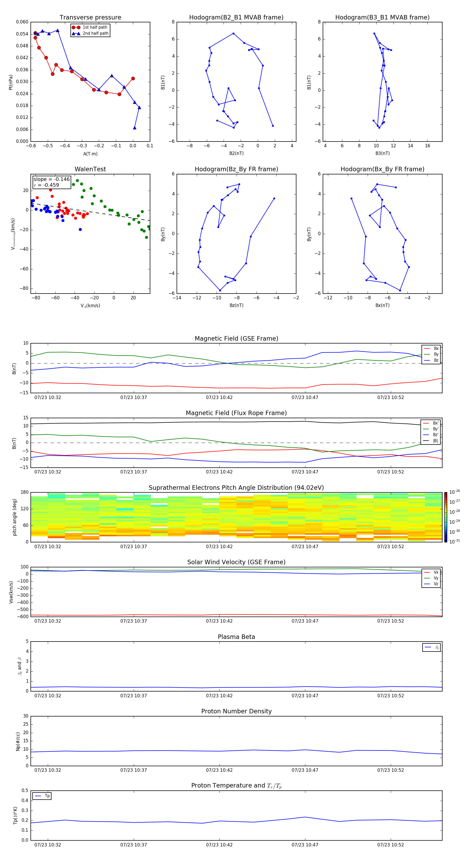Click the 'Transverse pressure' plot title
Image resolution: width=473 pixels, height=868 pixels.
(x=90, y=18)
